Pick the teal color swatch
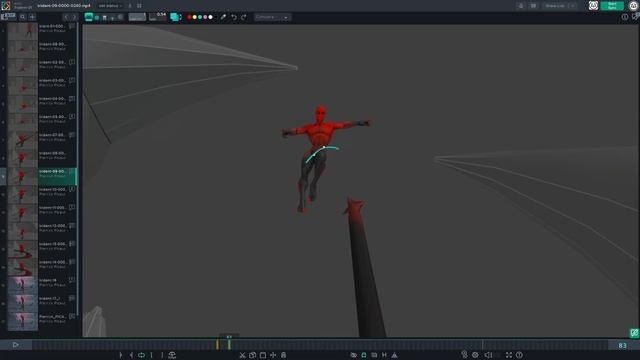Screen dimensions: 640x360 coord(200,17)
